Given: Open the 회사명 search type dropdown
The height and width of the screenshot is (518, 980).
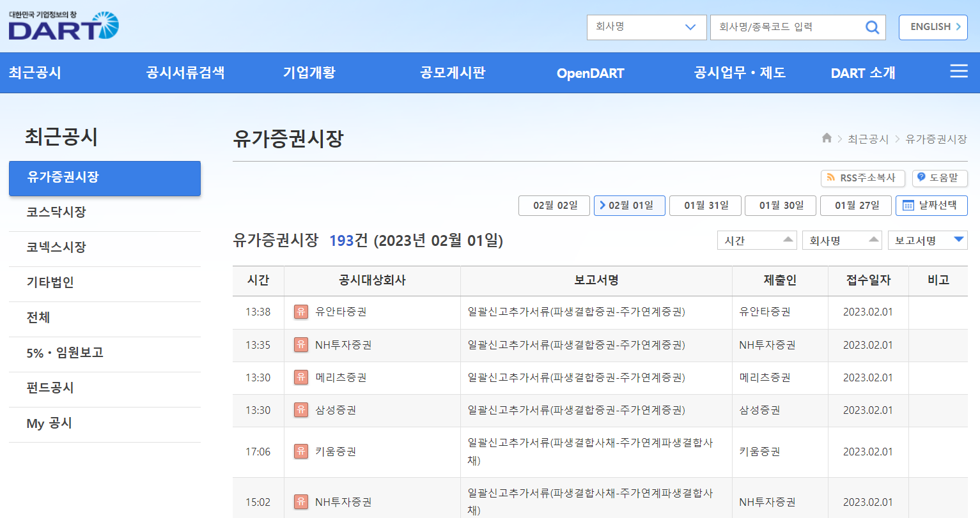Looking at the screenshot, I should point(646,27).
